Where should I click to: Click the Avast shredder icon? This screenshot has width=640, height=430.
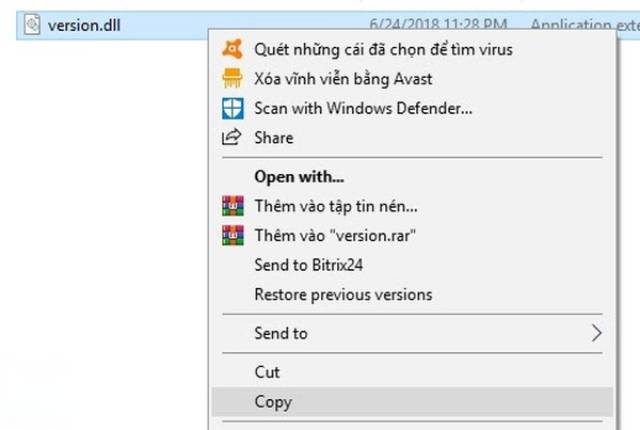pos(232,78)
